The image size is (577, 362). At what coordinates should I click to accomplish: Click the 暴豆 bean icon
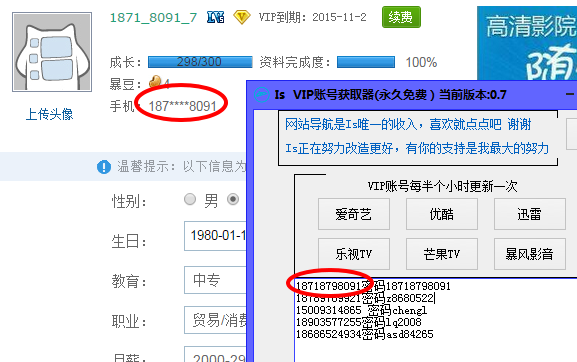click(155, 82)
